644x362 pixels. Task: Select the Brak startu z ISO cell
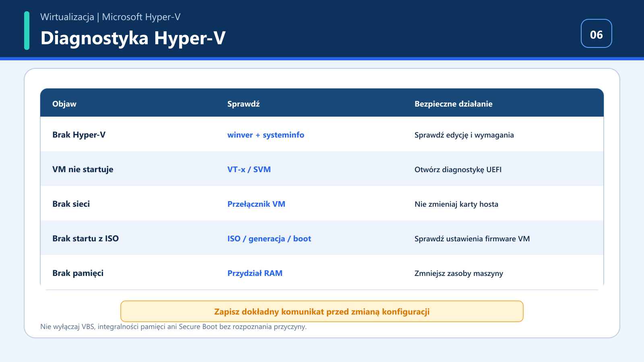pyautogui.click(x=86, y=239)
